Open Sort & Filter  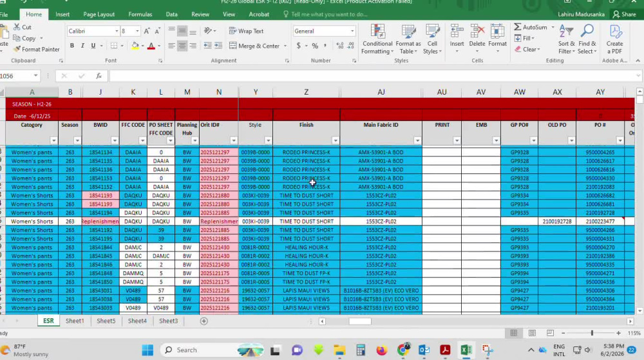coord(566,39)
